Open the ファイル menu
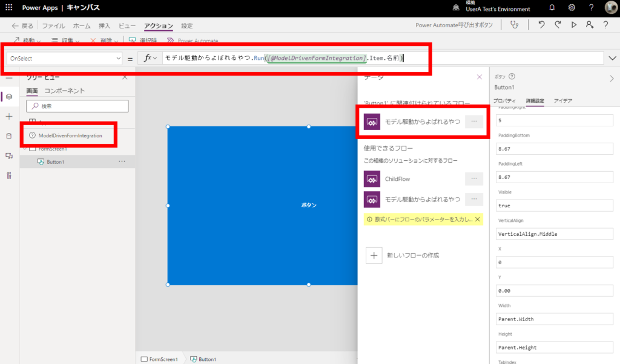 (53, 25)
